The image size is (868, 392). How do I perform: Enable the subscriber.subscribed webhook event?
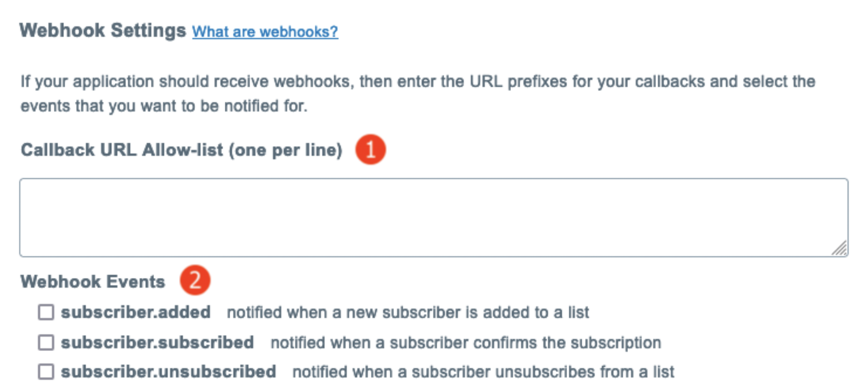[x=45, y=342]
